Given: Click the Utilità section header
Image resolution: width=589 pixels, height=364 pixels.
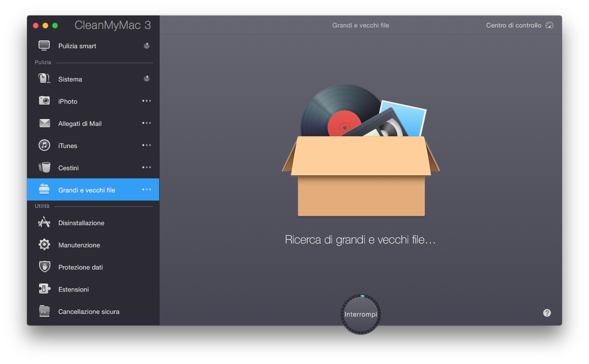Looking at the screenshot, I should point(42,206).
